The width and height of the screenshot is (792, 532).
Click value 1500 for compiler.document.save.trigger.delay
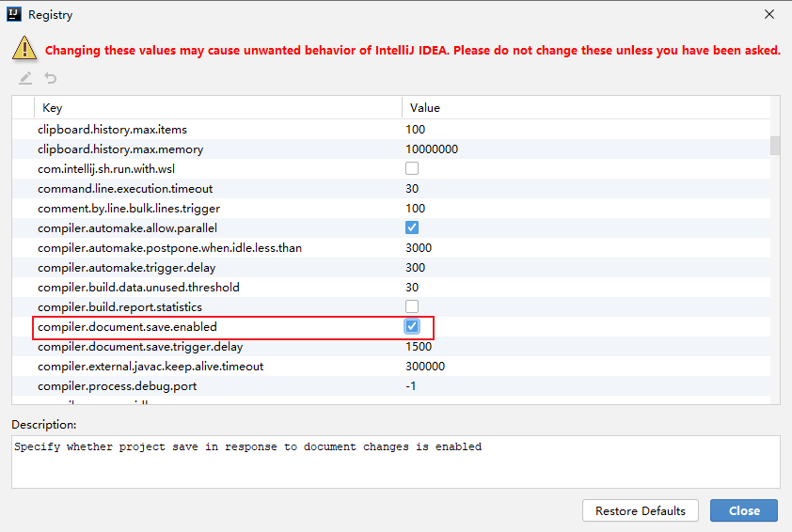[419, 347]
